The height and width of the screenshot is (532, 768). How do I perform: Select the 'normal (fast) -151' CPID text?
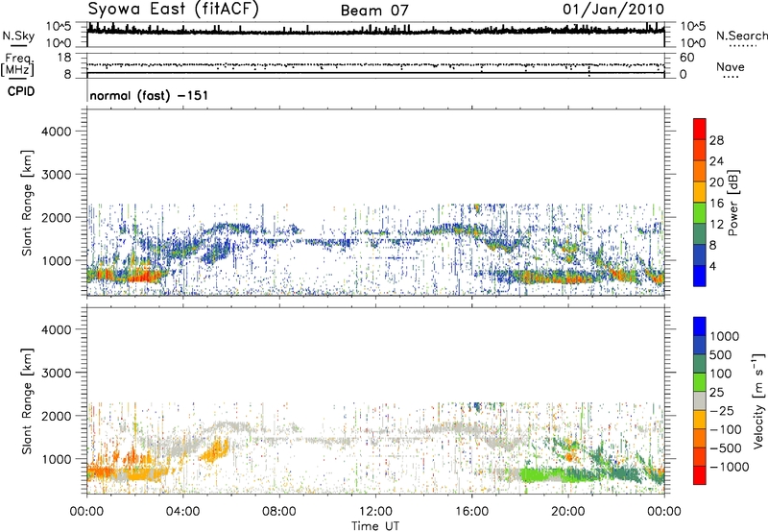pyautogui.click(x=149, y=95)
